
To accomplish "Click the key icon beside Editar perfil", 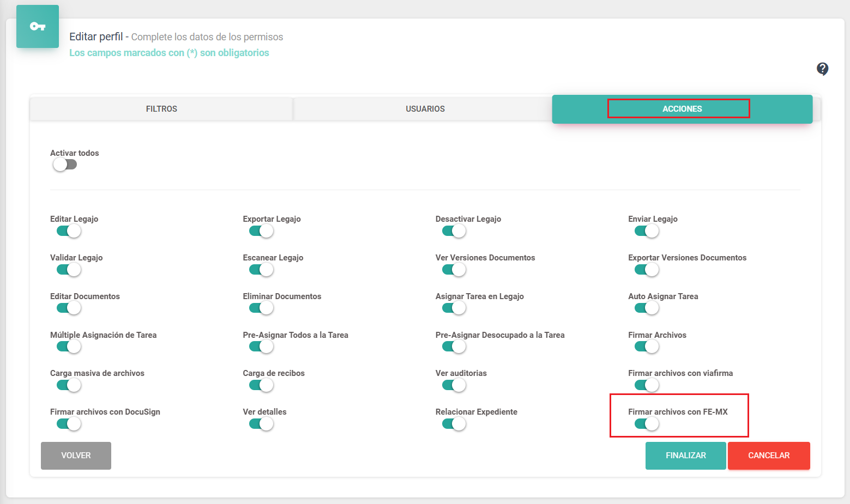I will pyautogui.click(x=38, y=26).
